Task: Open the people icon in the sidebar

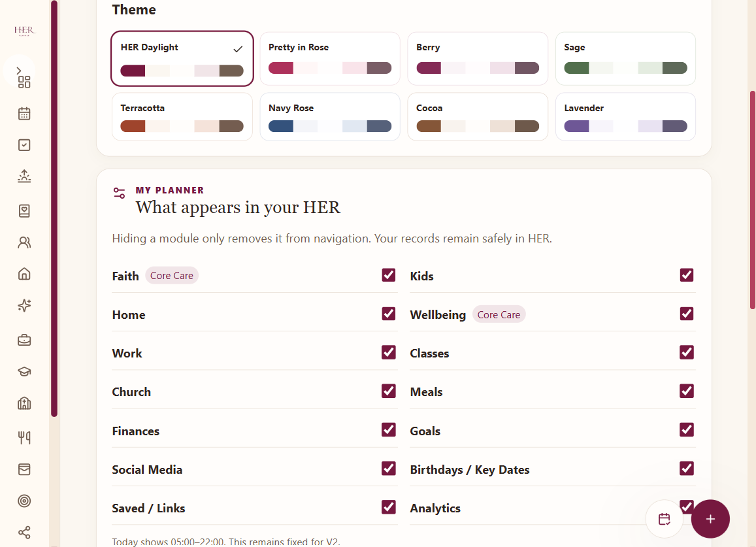Action: (24, 242)
